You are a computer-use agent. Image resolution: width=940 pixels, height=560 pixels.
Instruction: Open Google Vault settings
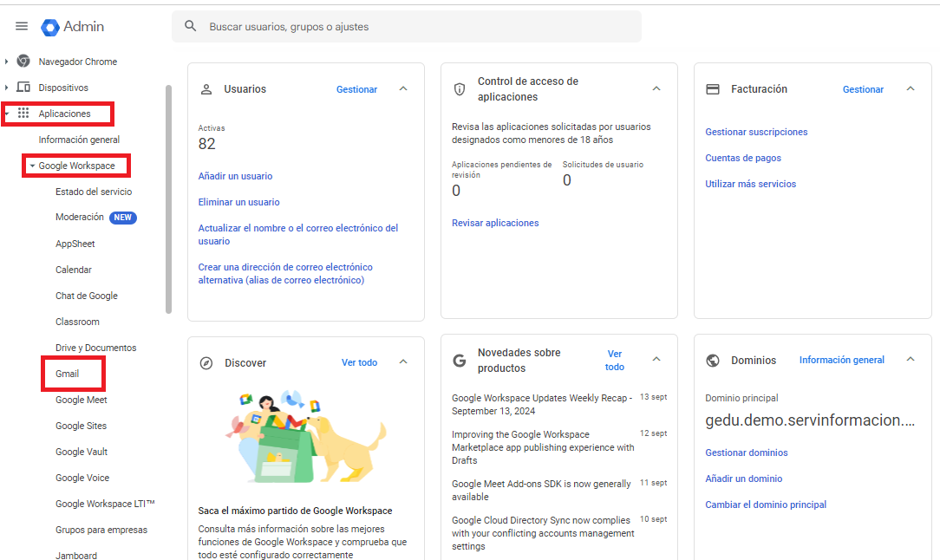click(82, 452)
